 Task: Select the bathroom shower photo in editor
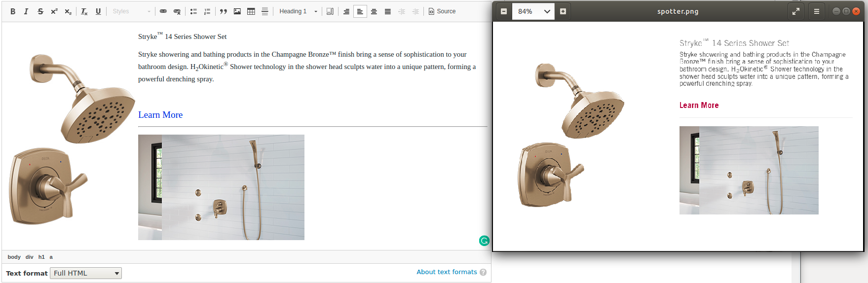pos(221,187)
